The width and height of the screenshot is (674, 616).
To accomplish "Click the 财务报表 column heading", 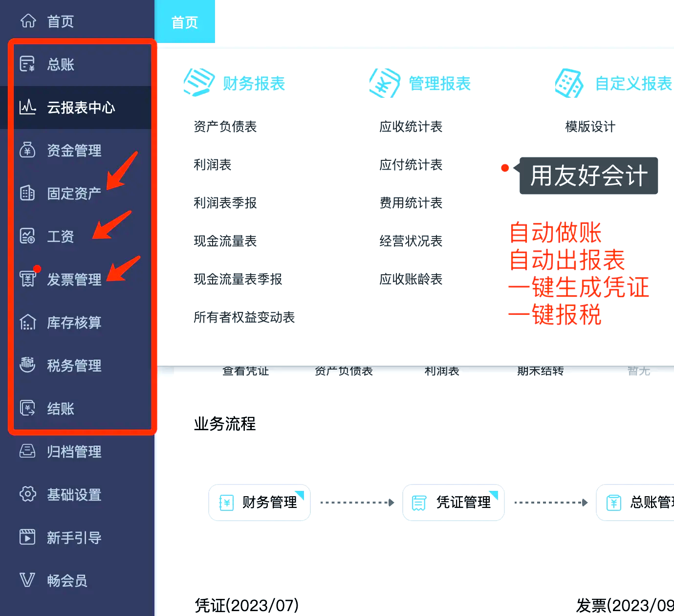I will (254, 84).
